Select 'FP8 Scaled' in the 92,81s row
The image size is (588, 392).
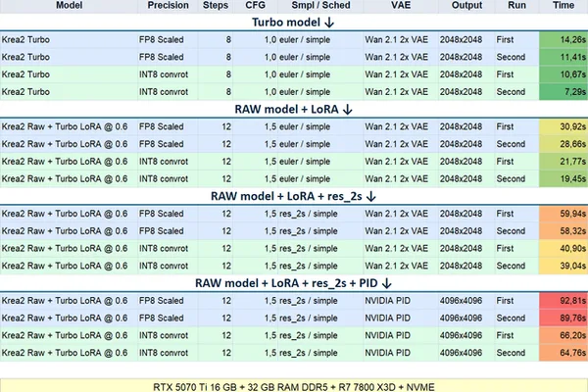(x=162, y=301)
